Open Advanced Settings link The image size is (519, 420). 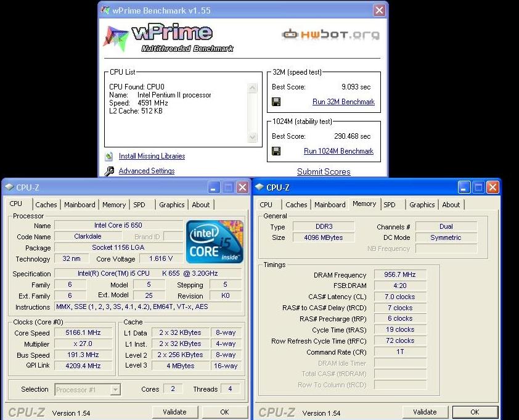147,171
